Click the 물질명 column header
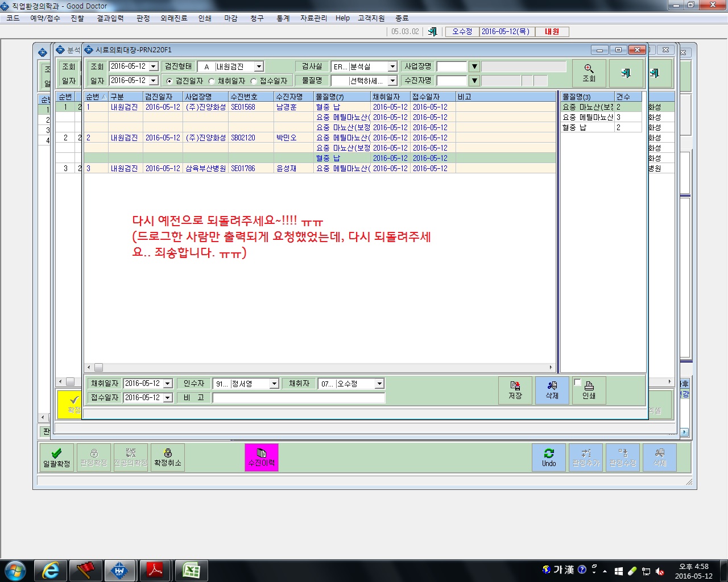Image resolution: width=728 pixels, height=582 pixels. tap(342, 97)
